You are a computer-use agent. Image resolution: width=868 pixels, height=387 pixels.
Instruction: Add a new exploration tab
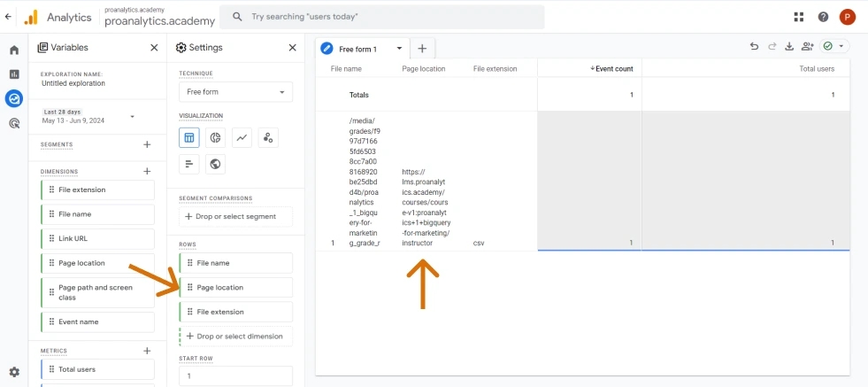pos(422,49)
